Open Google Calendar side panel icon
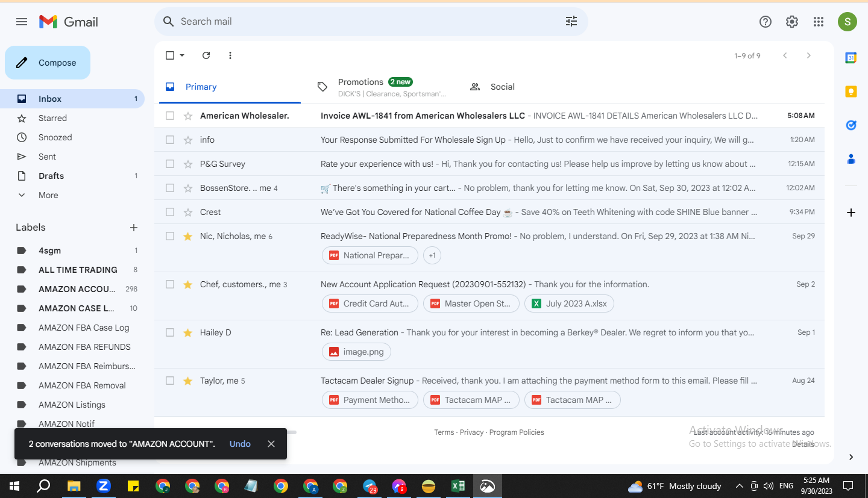 pos(851,58)
